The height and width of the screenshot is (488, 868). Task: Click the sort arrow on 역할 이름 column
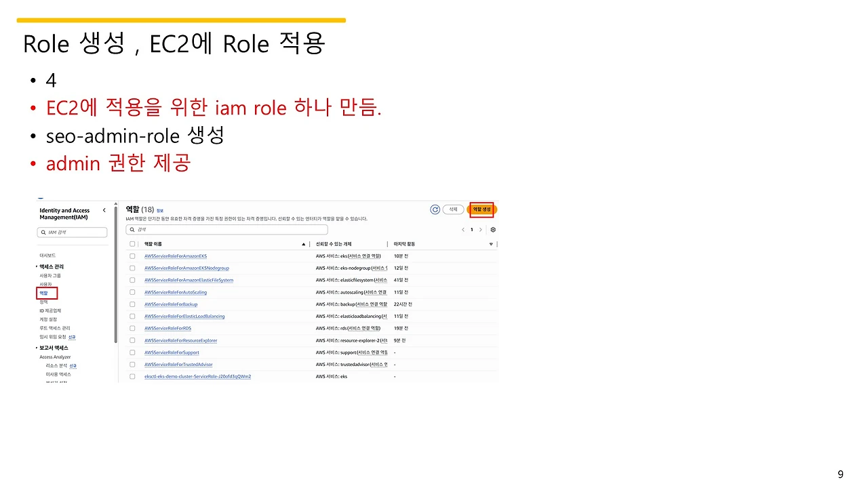pos(303,243)
